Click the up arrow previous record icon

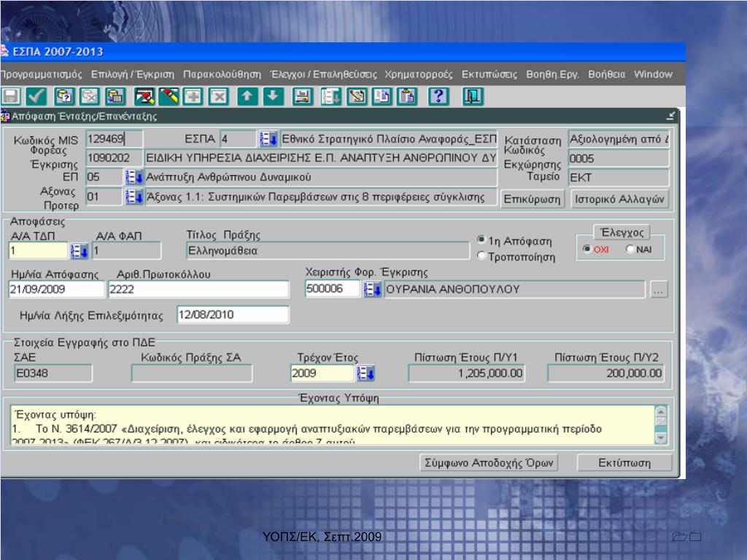(x=247, y=97)
